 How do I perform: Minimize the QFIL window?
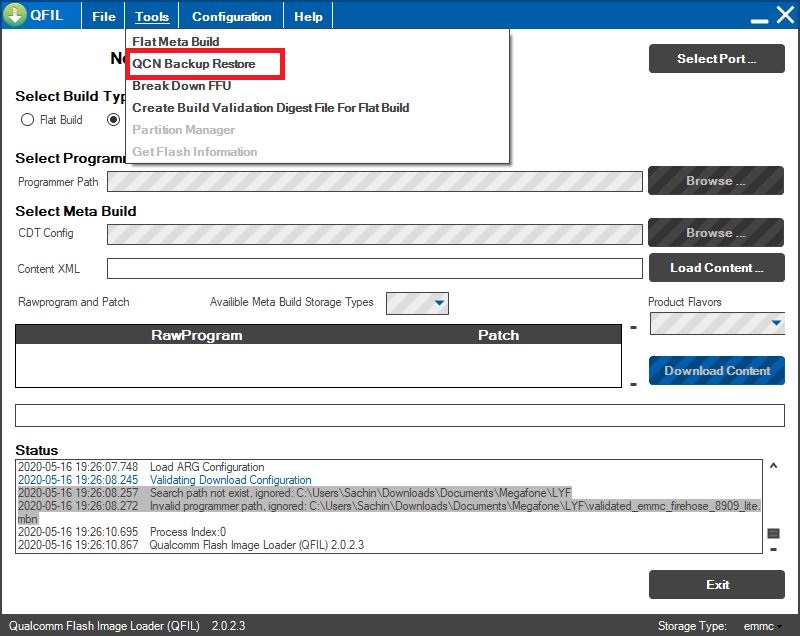tap(759, 20)
